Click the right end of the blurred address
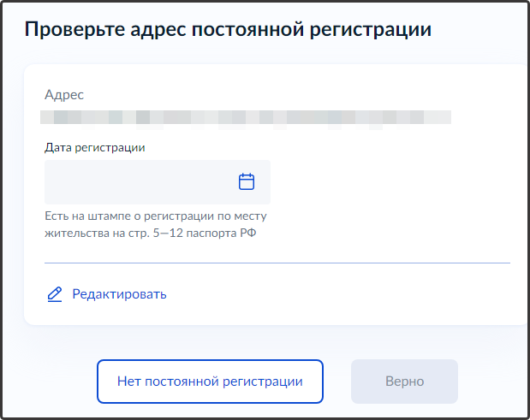Screen dimensions: 530x420 click(x=442, y=115)
